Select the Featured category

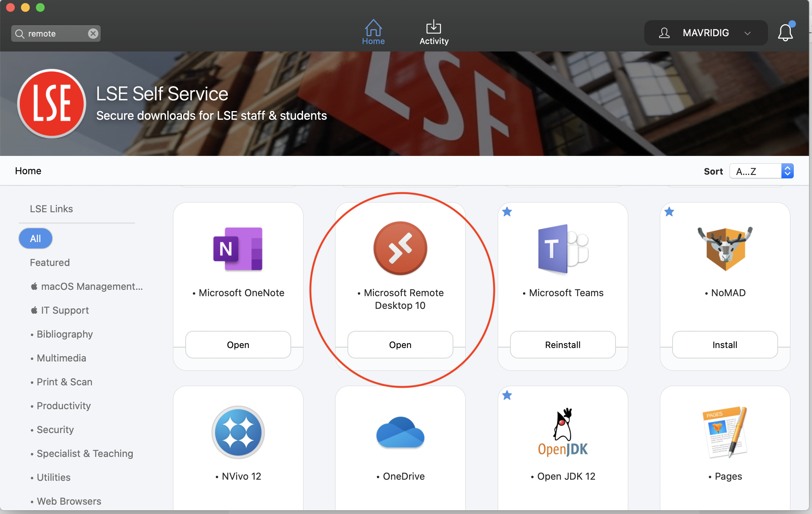point(50,262)
